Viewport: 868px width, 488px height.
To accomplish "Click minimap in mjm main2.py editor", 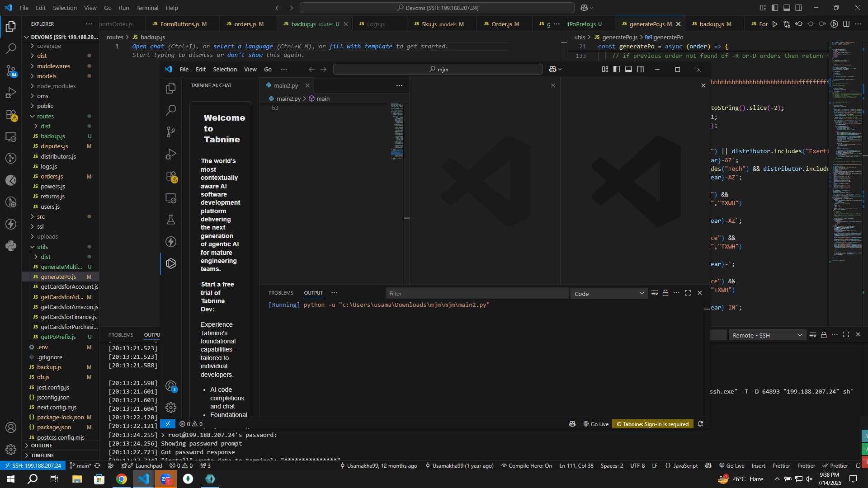I will pos(397,131).
